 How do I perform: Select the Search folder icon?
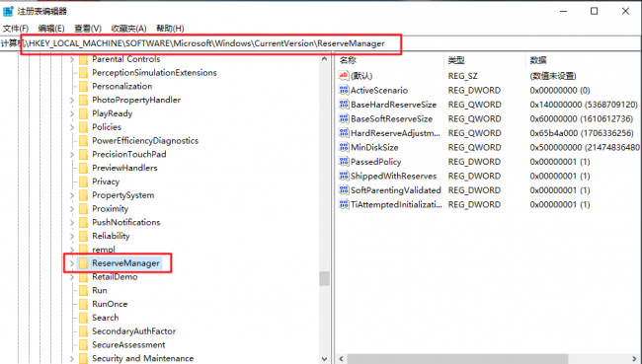tap(83, 318)
